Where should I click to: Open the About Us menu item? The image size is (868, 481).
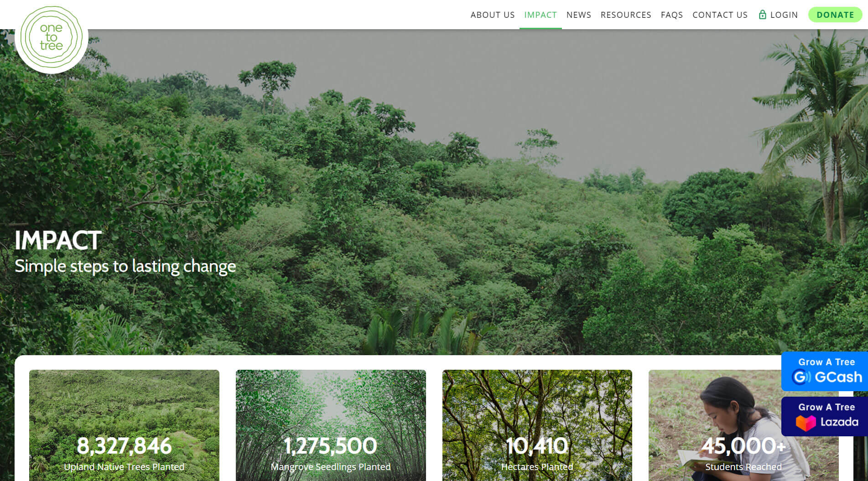493,15
